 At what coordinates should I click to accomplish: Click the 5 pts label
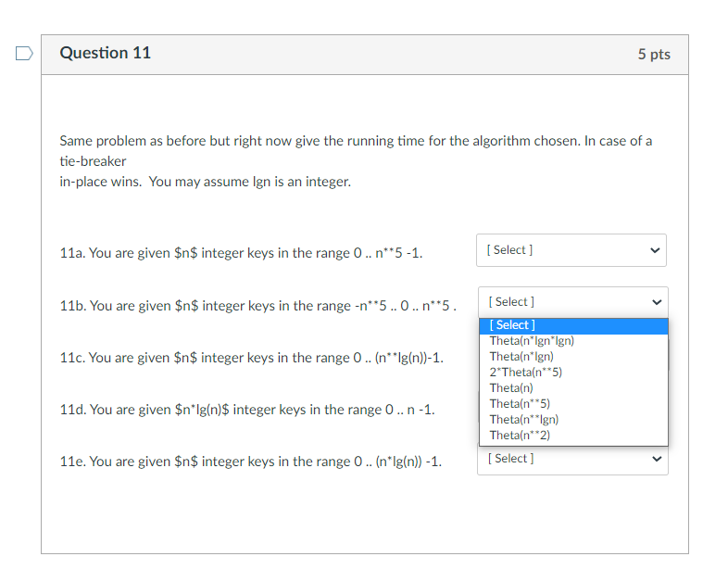(654, 55)
